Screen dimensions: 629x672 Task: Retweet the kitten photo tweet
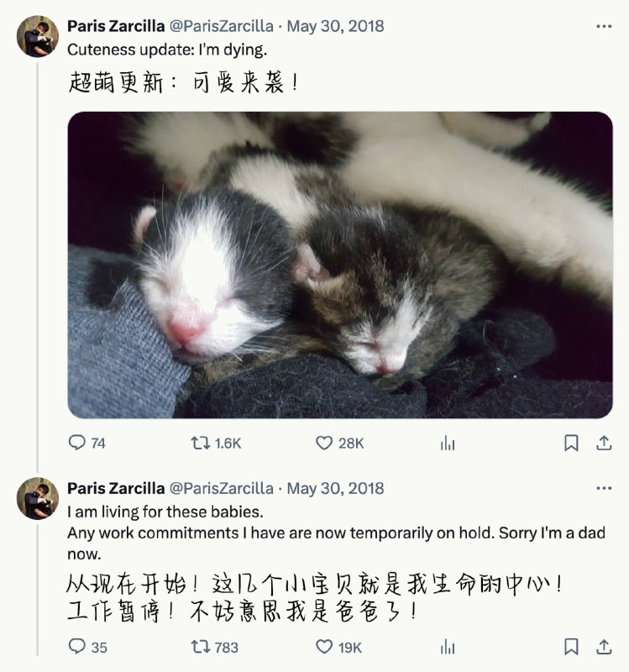(216, 443)
